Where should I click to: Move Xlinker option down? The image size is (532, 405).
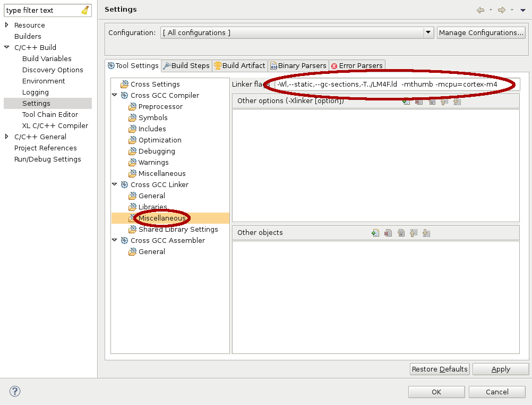pos(457,102)
